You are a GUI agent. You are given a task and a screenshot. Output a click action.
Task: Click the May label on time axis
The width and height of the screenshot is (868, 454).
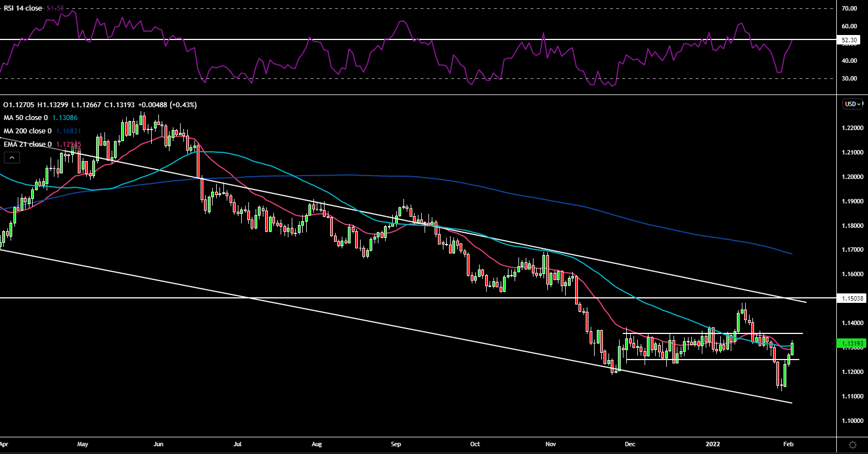[83, 445]
